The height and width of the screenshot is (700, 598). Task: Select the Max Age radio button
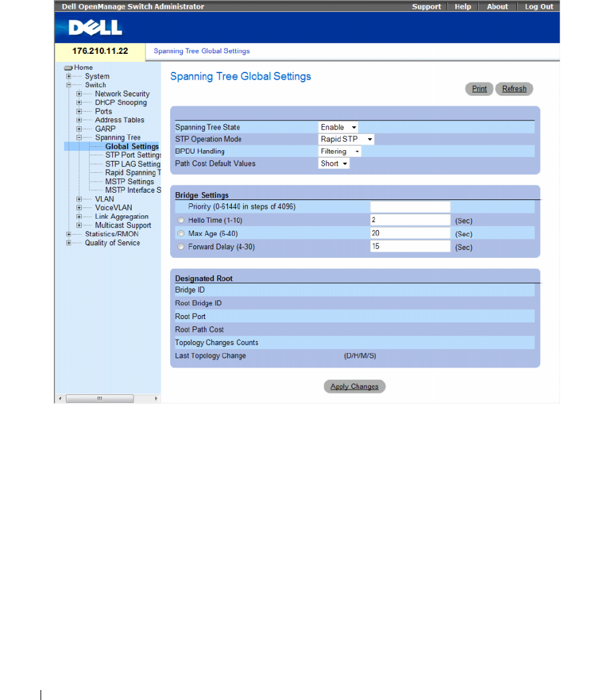181,233
